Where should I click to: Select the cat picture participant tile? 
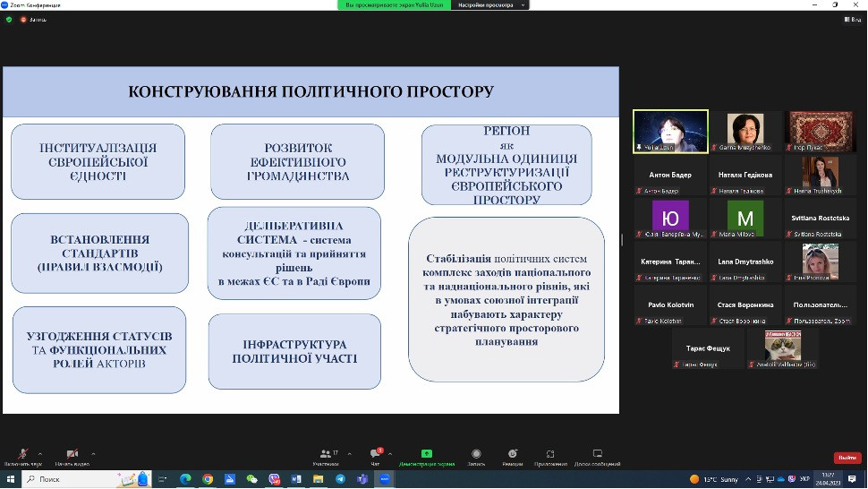tap(782, 347)
